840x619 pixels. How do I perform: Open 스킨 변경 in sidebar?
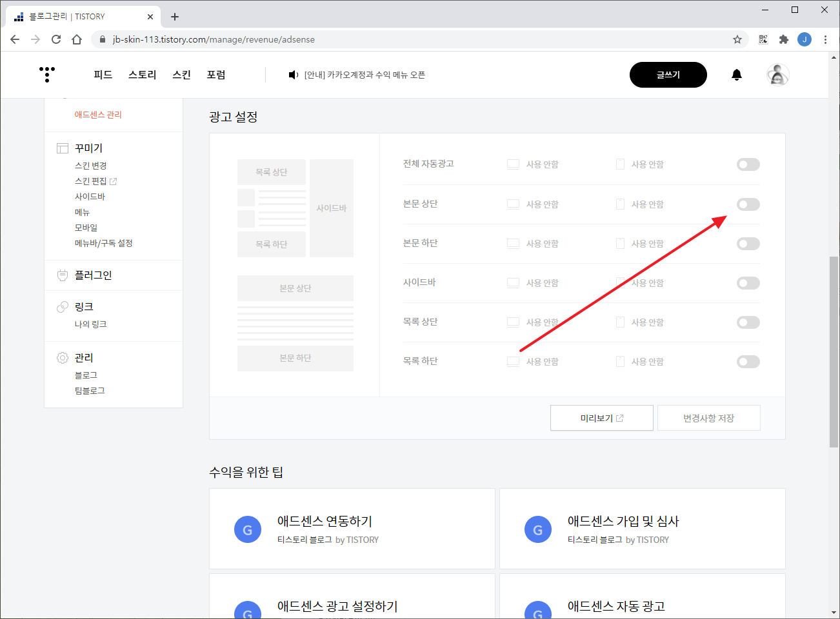pos(91,166)
